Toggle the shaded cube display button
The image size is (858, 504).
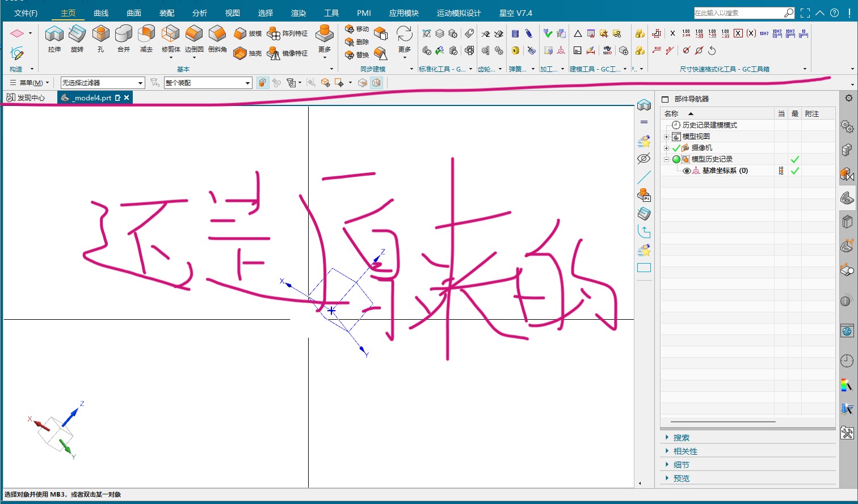(x=363, y=83)
